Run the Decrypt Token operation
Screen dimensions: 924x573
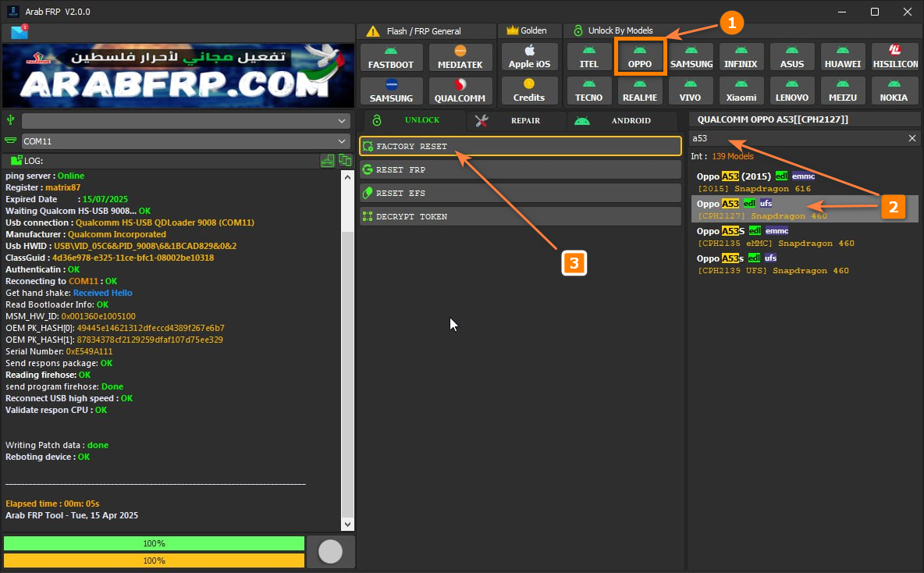520,216
